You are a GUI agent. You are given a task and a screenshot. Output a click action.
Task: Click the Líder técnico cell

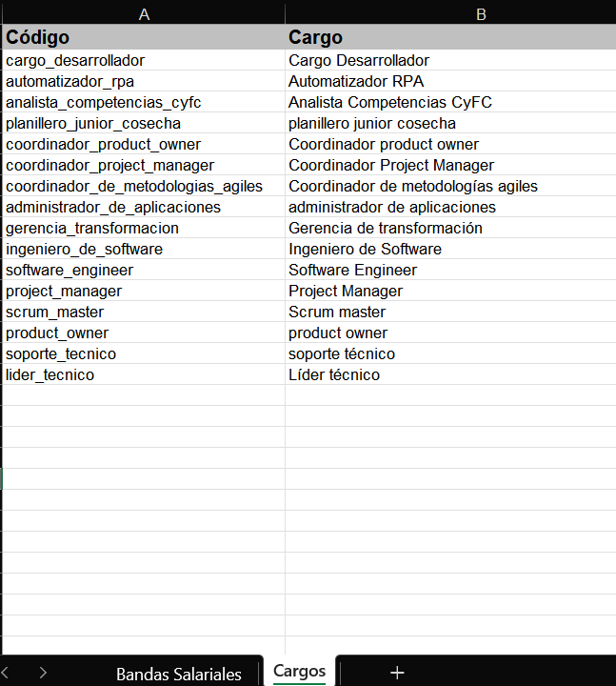[x=451, y=374]
